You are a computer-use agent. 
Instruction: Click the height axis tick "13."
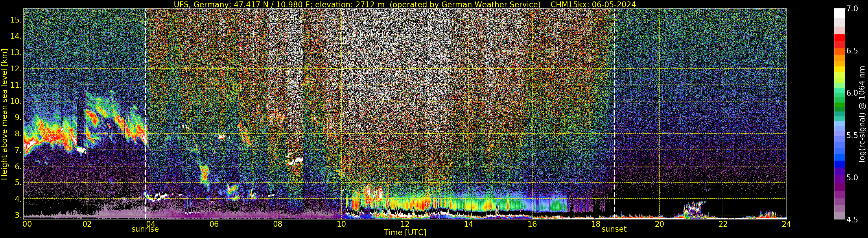click(16, 53)
